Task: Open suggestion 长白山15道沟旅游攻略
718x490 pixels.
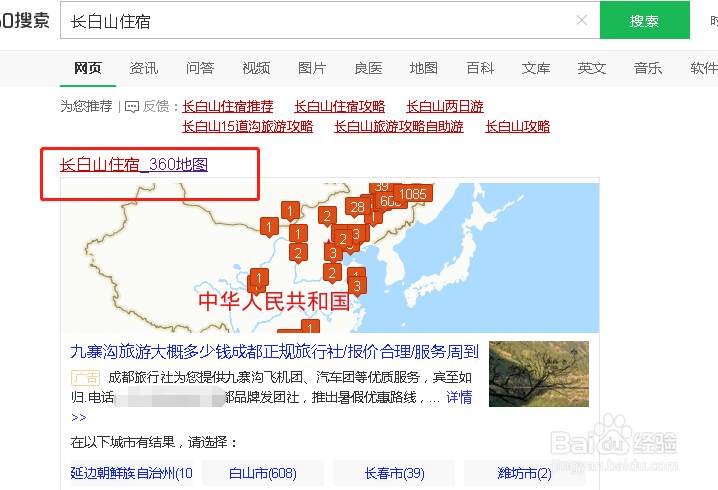Action: coord(248,126)
